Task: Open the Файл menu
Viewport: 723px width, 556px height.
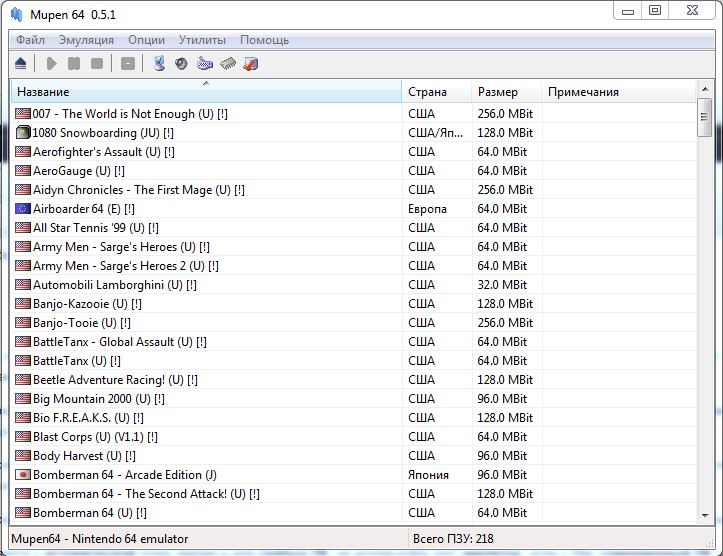Action: [30, 40]
